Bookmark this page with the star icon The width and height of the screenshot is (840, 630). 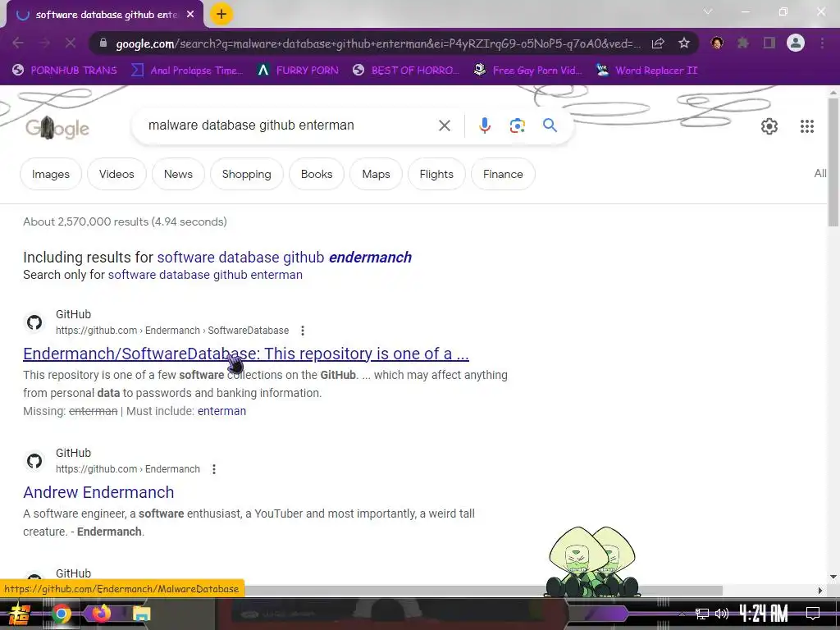(683, 43)
